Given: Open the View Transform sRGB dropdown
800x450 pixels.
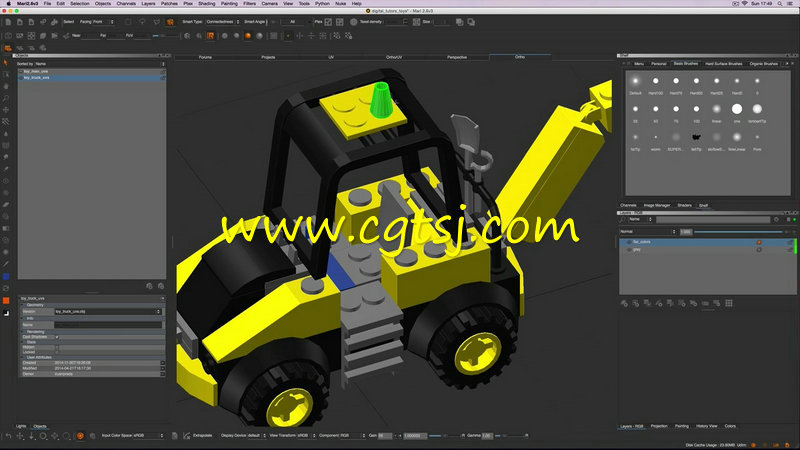Looking at the screenshot, I should pos(307,436).
